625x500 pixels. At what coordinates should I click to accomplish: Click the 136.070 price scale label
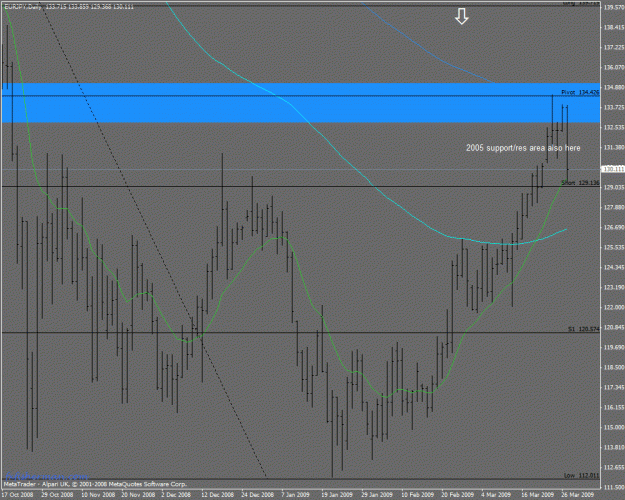[614, 67]
